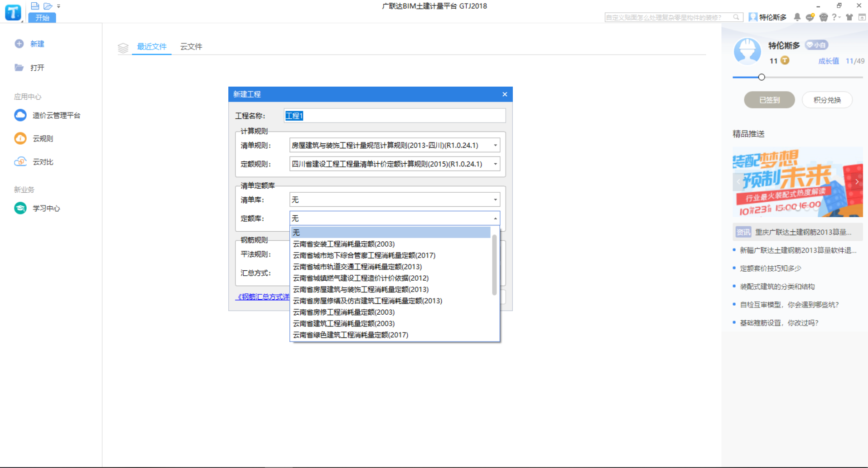Open the question mark help menu
The width and height of the screenshot is (868, 468).
[x=836, y=17]
